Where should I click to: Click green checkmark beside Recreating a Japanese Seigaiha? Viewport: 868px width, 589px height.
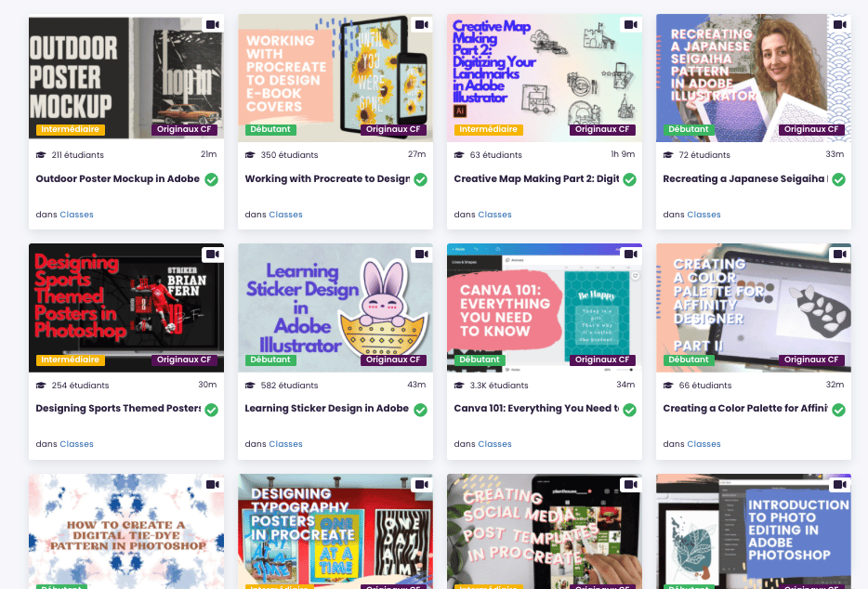[838, 179]
